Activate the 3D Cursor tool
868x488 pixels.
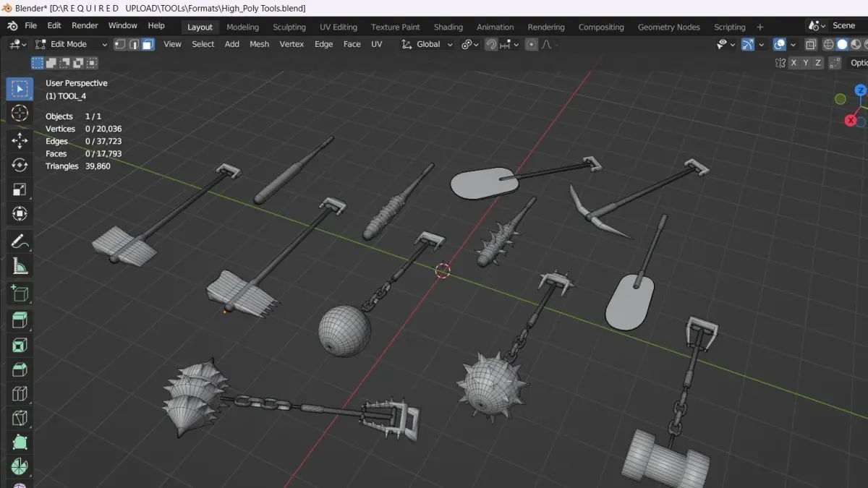[20, 114]
